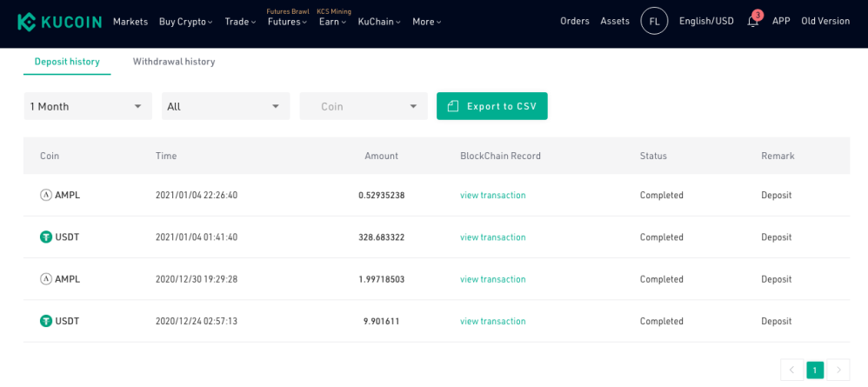
Task: Click Completed status in 2021/01/04 22:26:40 row
Action: (x=662, y=195)
